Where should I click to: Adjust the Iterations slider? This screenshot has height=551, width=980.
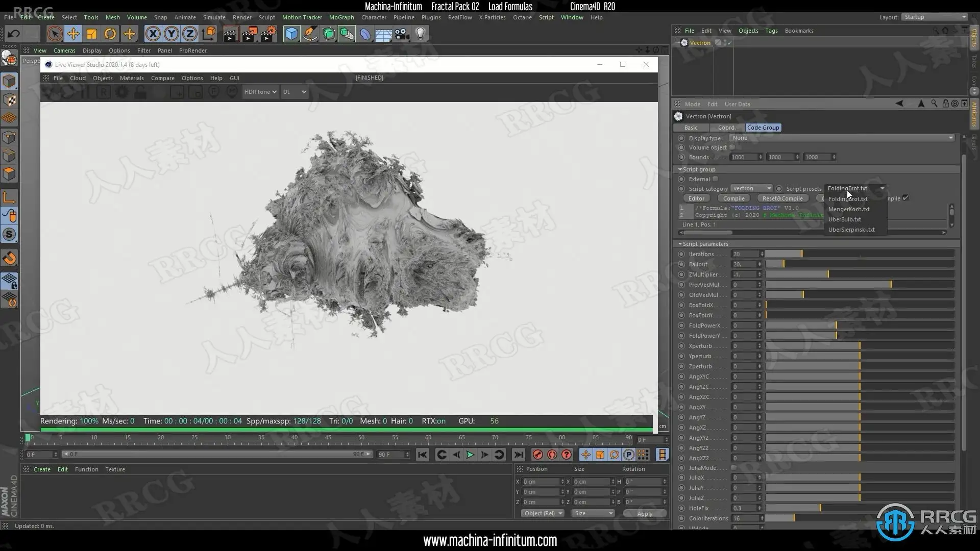point(801,254)
